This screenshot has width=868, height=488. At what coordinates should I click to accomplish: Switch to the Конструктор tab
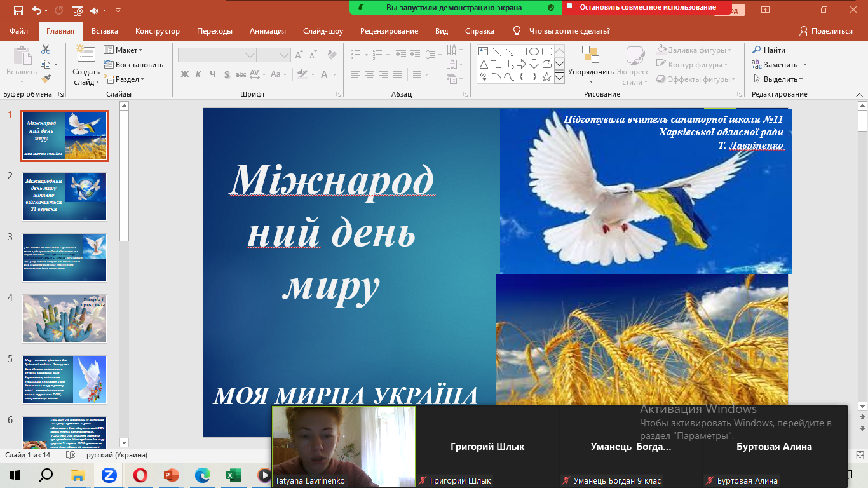[x=158, y=31]
